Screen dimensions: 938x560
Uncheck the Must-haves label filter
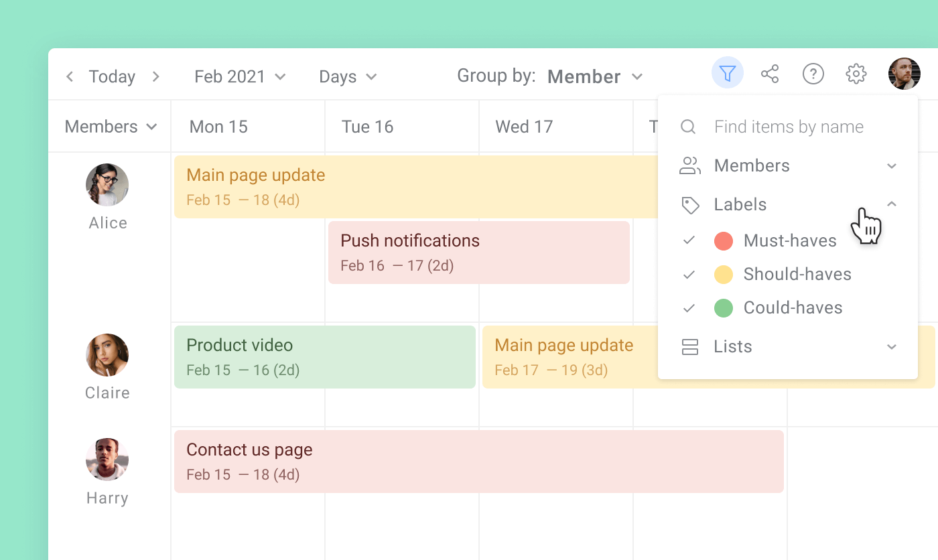point(689,240)
